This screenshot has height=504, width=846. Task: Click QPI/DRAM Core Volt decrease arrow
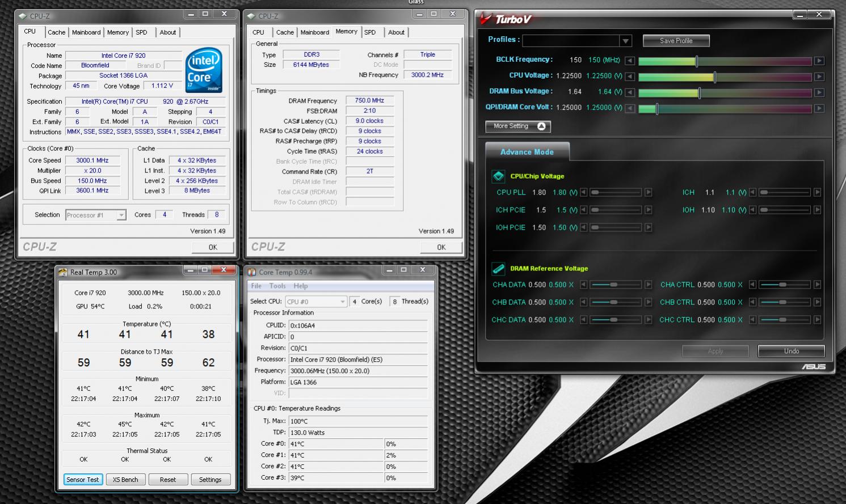tap(630, 108)
